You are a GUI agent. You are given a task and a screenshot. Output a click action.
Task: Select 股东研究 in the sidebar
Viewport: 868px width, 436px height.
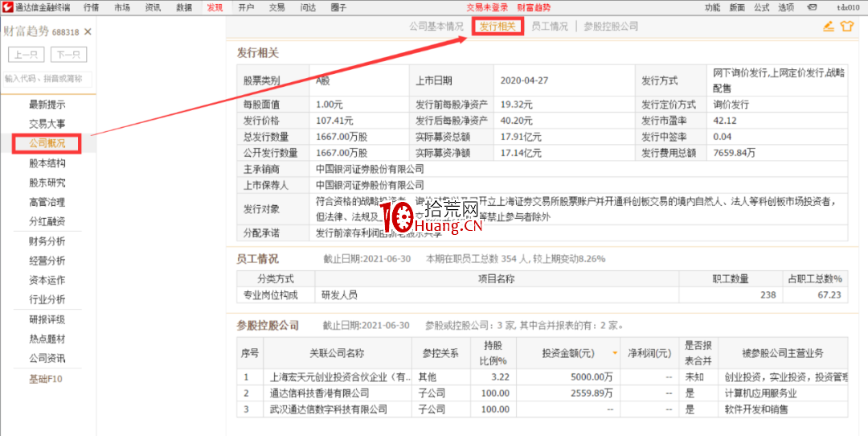[x=47, y=183]
